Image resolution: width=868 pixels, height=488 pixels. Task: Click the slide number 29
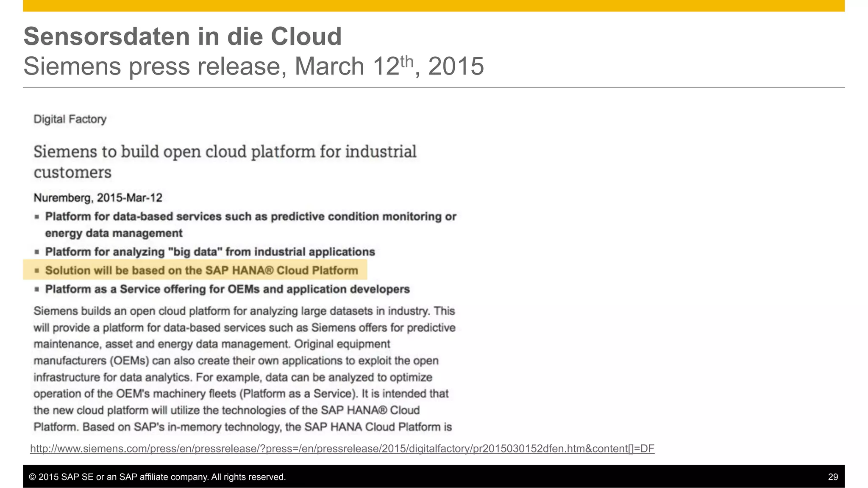pyautogui.click(x=833, y=477)
